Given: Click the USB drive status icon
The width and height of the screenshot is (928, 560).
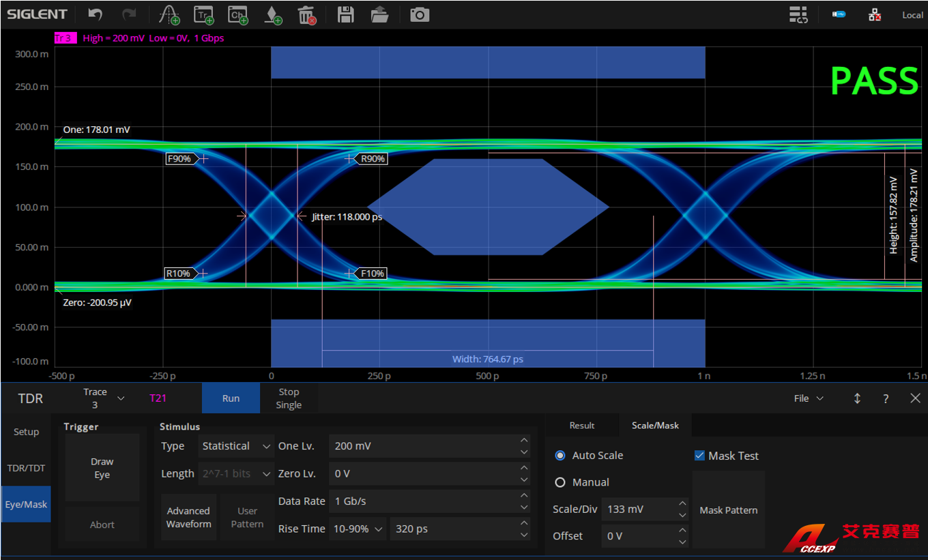Looking at the screenshot, I should click(x=839, y=14).
